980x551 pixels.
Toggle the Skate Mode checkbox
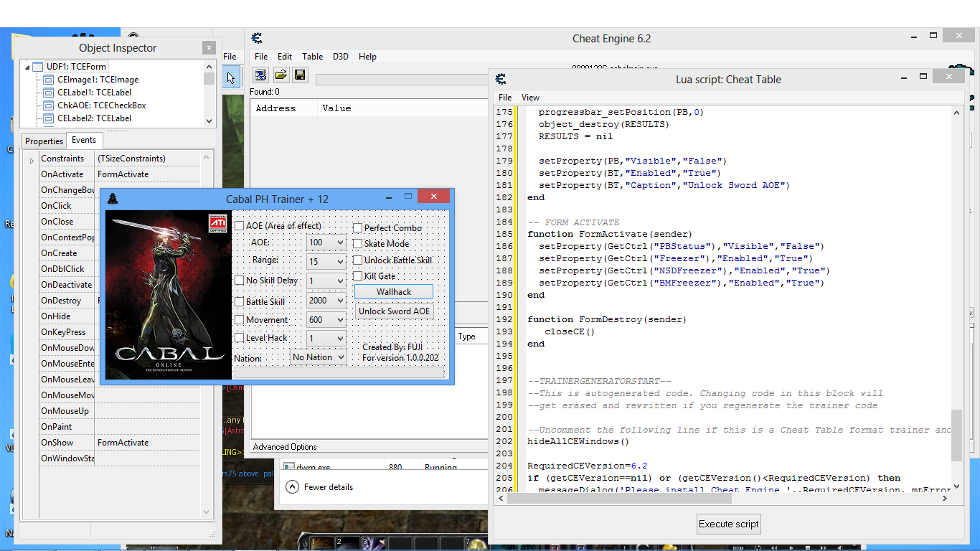click(357, 244)
